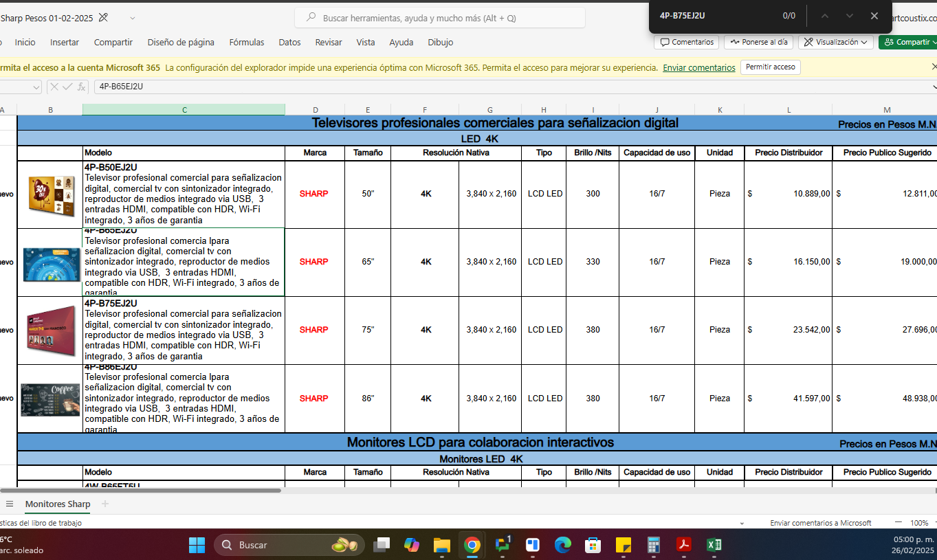The width and height of the screenshot is (937, 560).
Task: Click the taskbar Buscar search box
Action: tap(289, 545)
